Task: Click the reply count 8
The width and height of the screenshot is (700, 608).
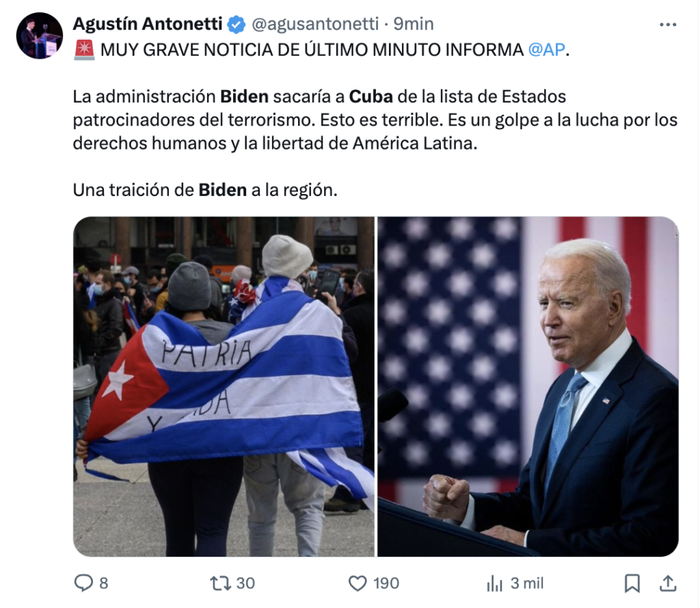Action: 104,583
